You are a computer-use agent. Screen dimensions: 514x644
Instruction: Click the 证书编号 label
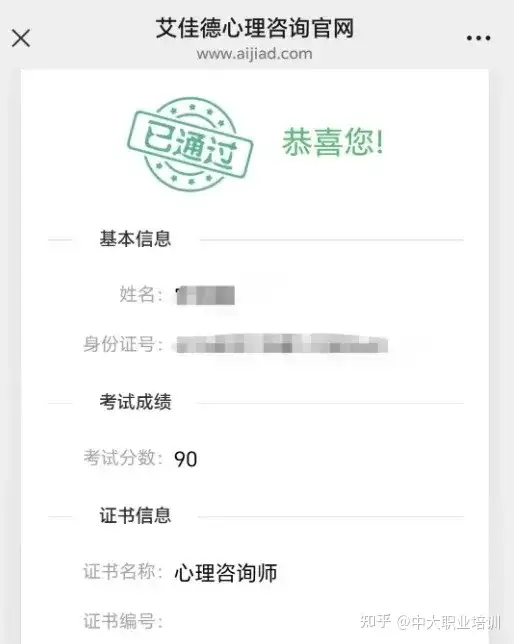pyautogui.click(x=123, y=621)
